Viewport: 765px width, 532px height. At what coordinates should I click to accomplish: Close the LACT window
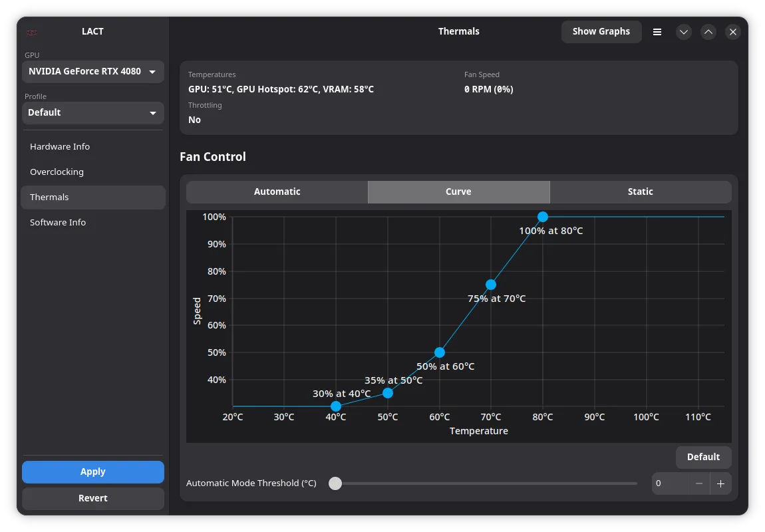coord(732,32)
